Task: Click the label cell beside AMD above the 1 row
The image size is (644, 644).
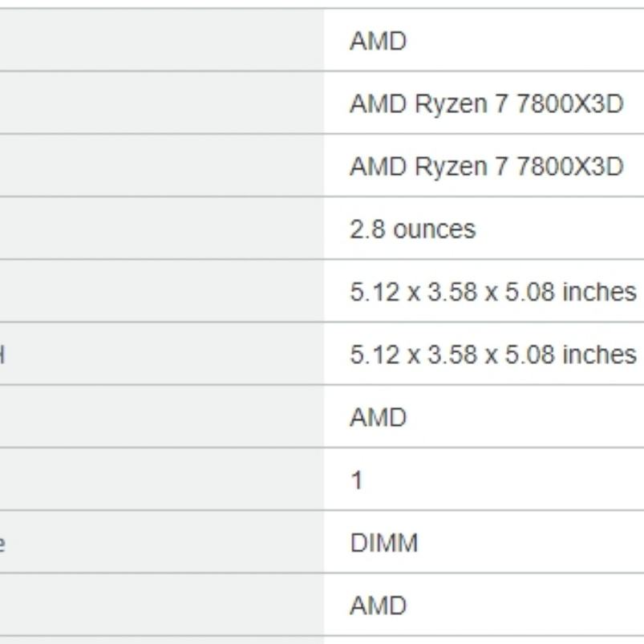Action: click(160, 417)
